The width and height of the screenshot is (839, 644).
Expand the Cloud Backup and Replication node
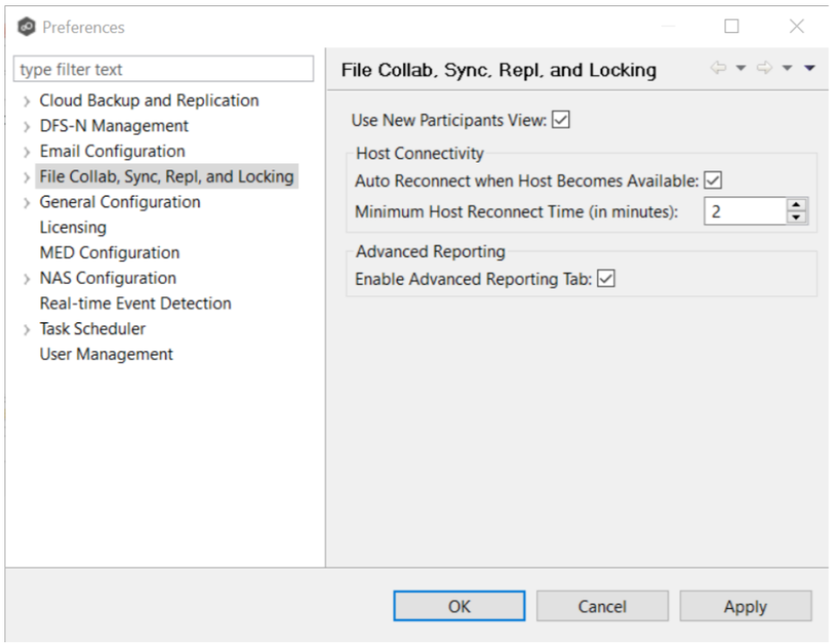pos(27,101)
